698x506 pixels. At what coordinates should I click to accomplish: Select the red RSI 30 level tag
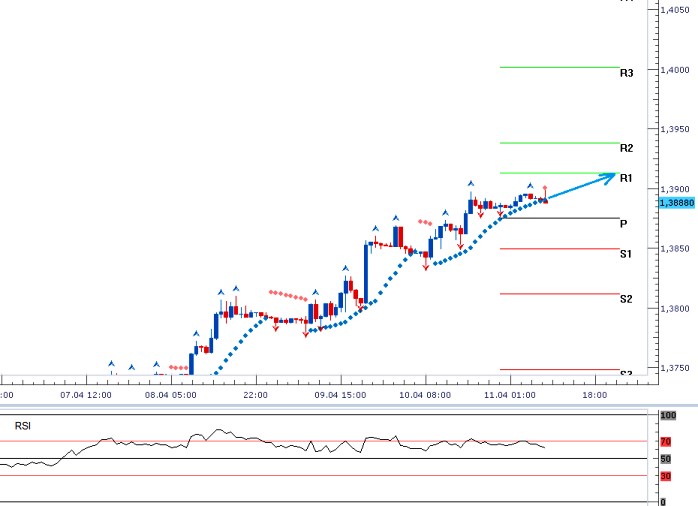(665, 476)
